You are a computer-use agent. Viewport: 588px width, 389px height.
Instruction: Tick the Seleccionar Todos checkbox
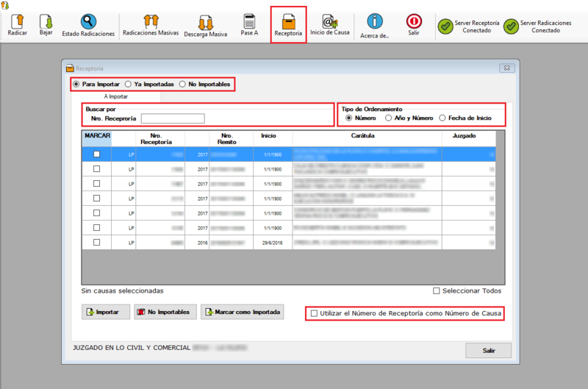(x=436, y=290)
